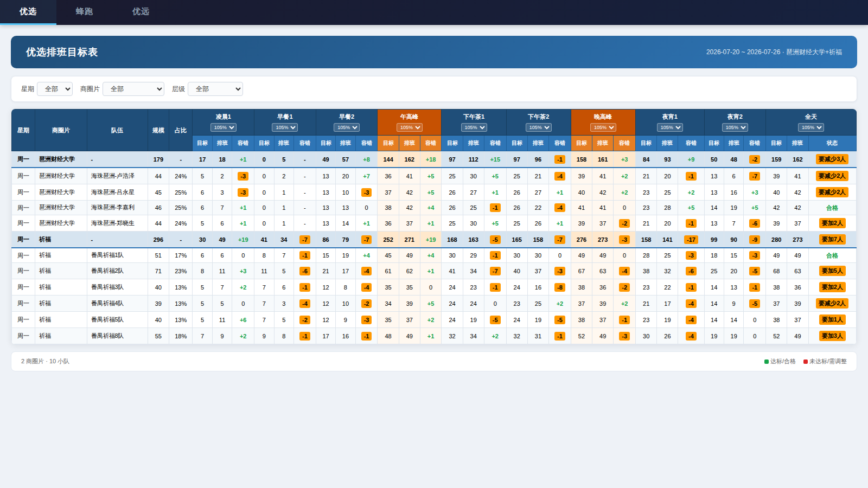This screenshot has width=868, height=488.
Task: Click the 规模 column header
Action: point(158,130)
